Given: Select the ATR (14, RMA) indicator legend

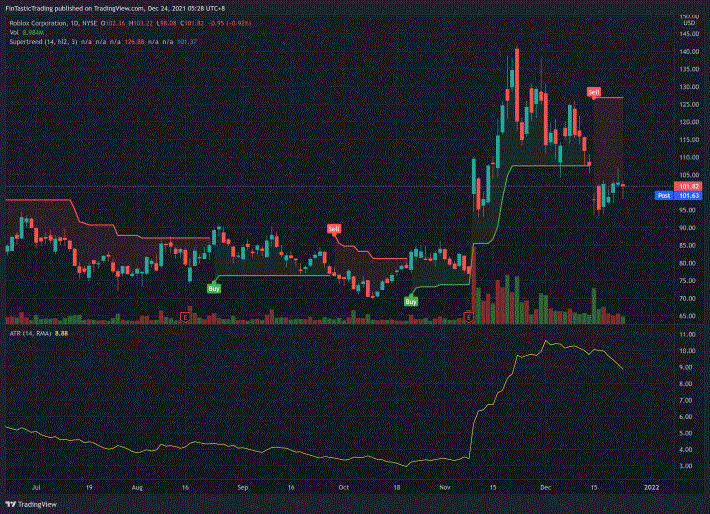Looking at the screenshot, I should [x=29, y=333].
